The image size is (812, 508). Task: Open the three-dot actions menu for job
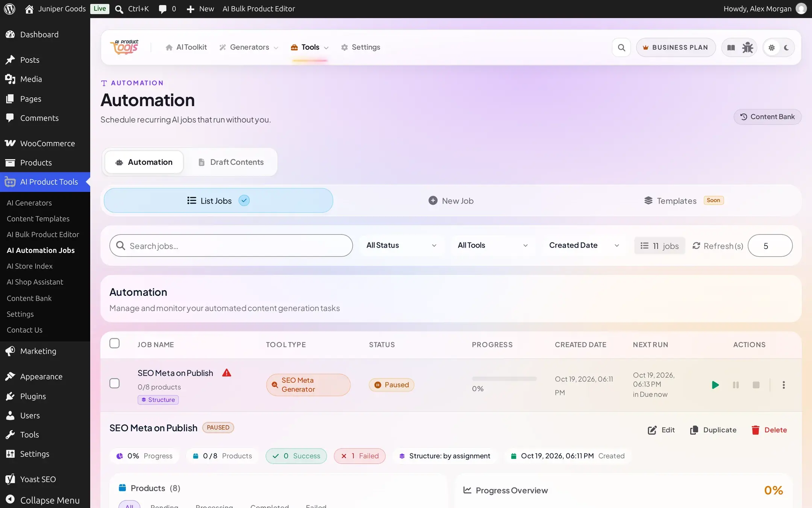[783, 385]
